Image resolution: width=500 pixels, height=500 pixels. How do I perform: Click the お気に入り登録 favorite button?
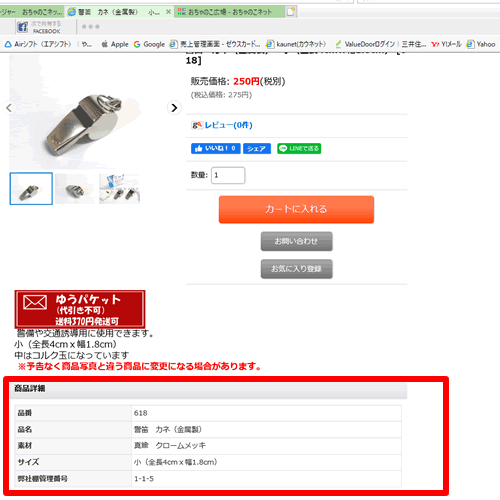296,269
